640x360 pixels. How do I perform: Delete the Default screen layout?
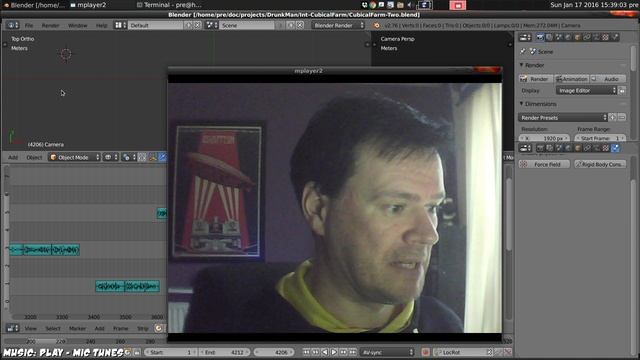pyautogui.click(x=197, y=25)
